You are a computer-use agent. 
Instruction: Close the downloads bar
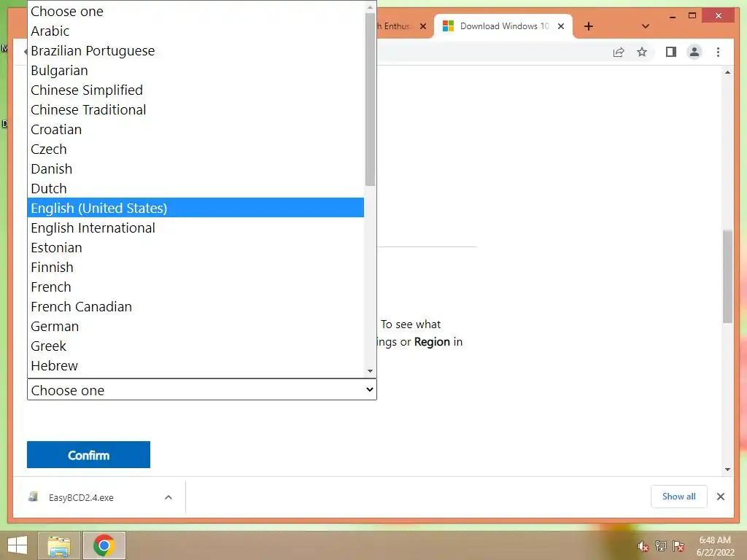click(721, 497)
